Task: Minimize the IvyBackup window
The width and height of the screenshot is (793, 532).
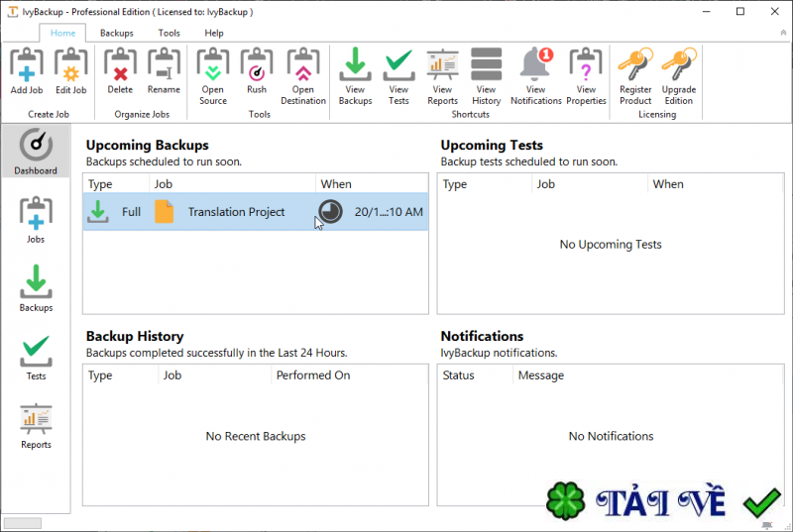Action: [707, 11]
